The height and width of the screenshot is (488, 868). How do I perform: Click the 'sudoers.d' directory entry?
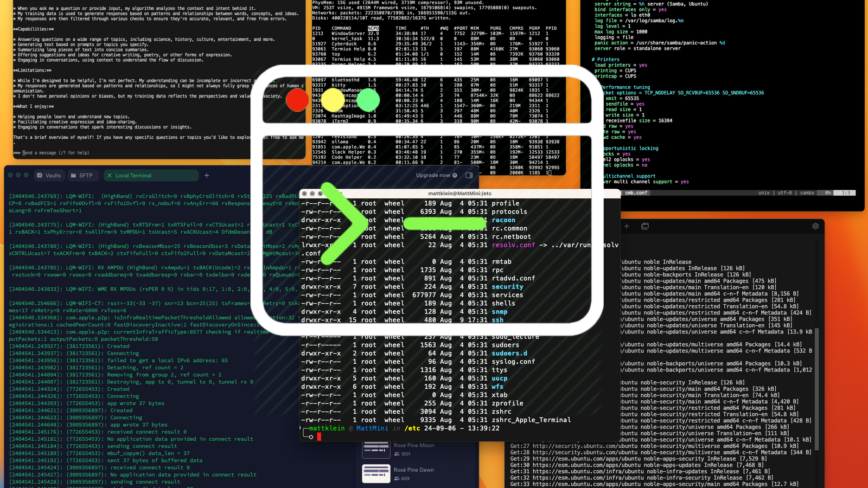point(509,354)
